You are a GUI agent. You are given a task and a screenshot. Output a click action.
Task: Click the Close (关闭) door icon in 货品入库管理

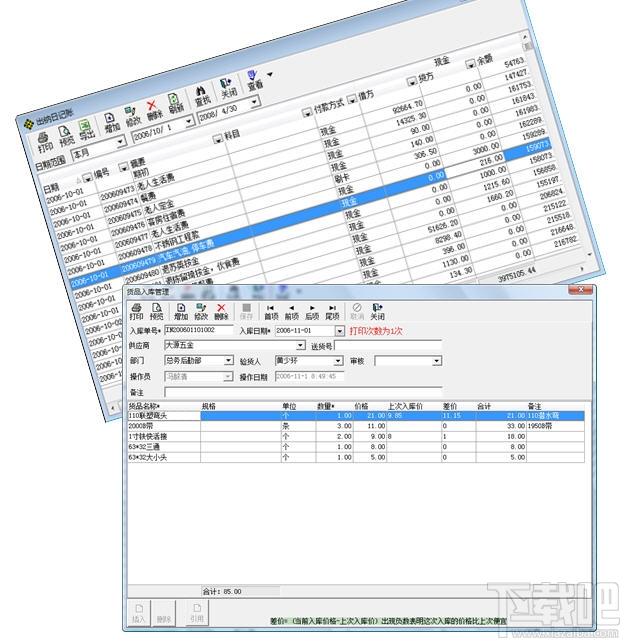pos(377,312)
